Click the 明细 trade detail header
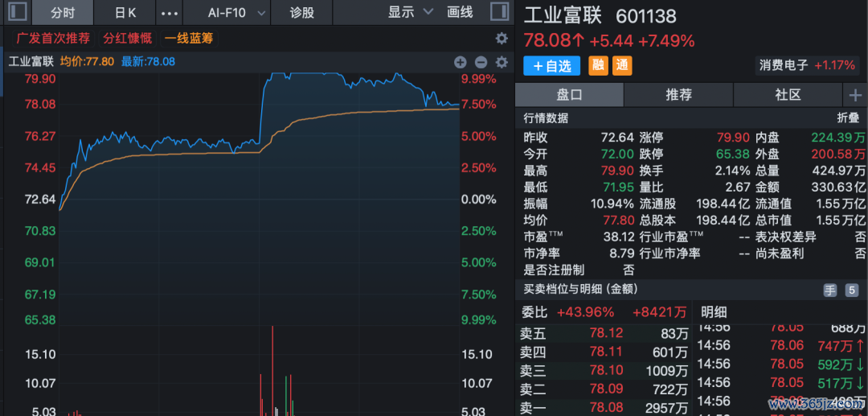Viewport: 868px width, 416px height. pos(714,312)
